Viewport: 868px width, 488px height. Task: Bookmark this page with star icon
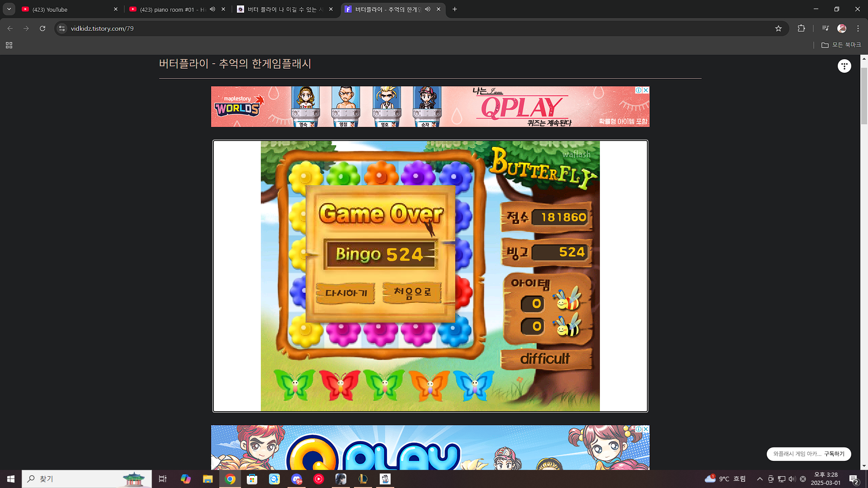pos(778,28)
